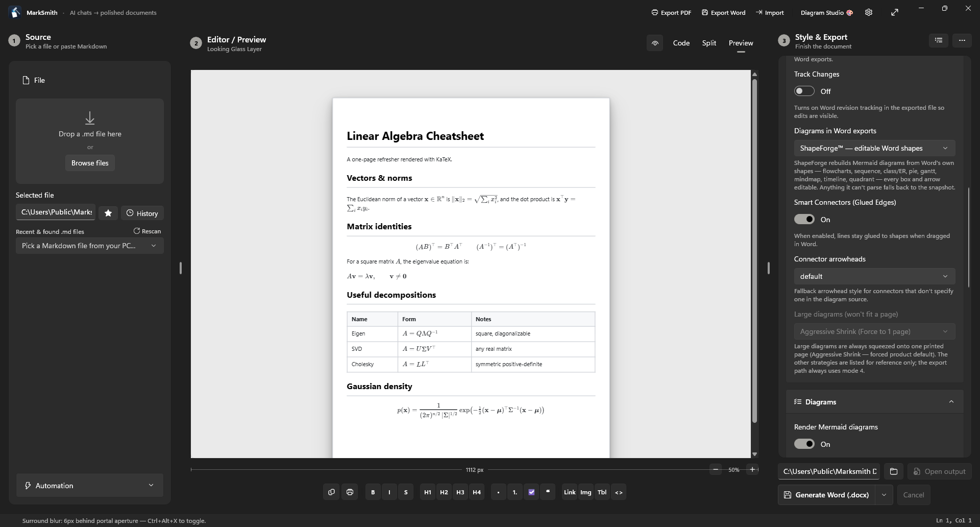Open the outline list icon in Style panel

939,40
